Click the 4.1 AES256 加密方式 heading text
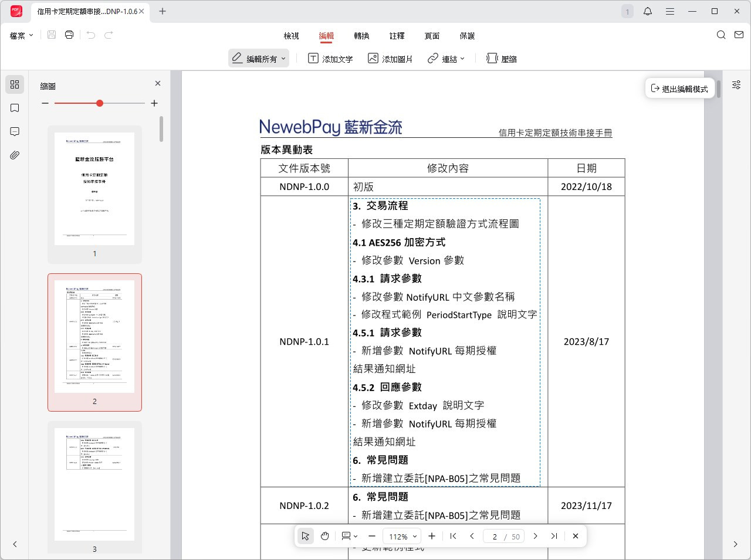 pyautogui.click(x=399, y=242)
